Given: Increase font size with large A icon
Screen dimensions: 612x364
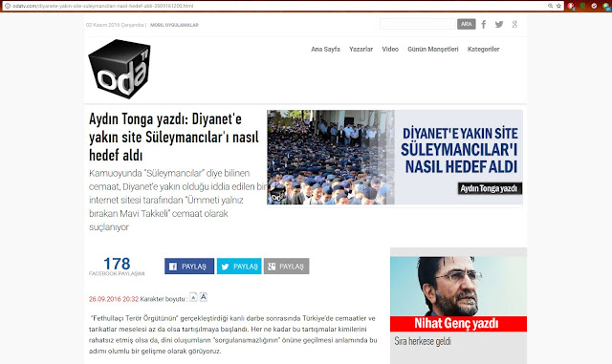Looking at the screenshot, I should (204, 297).
